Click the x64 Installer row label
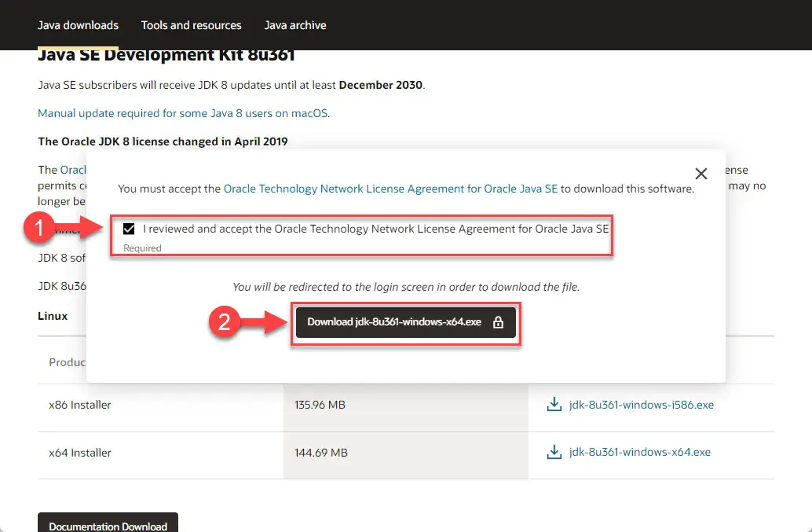This screenshot has width=812, height=532. click(x=80, y=453)
